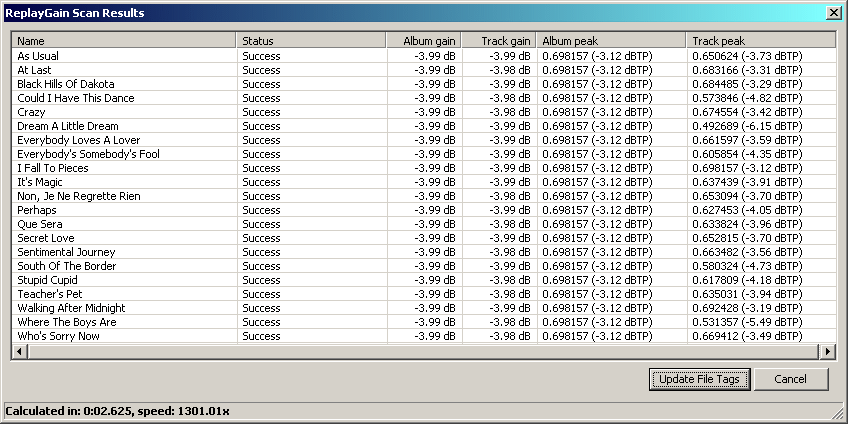The width and height of the screenshot is (848, 424).
Task: Click the horizontal scrollbar track
Action: pyautogui.click(x=423, y=352)
